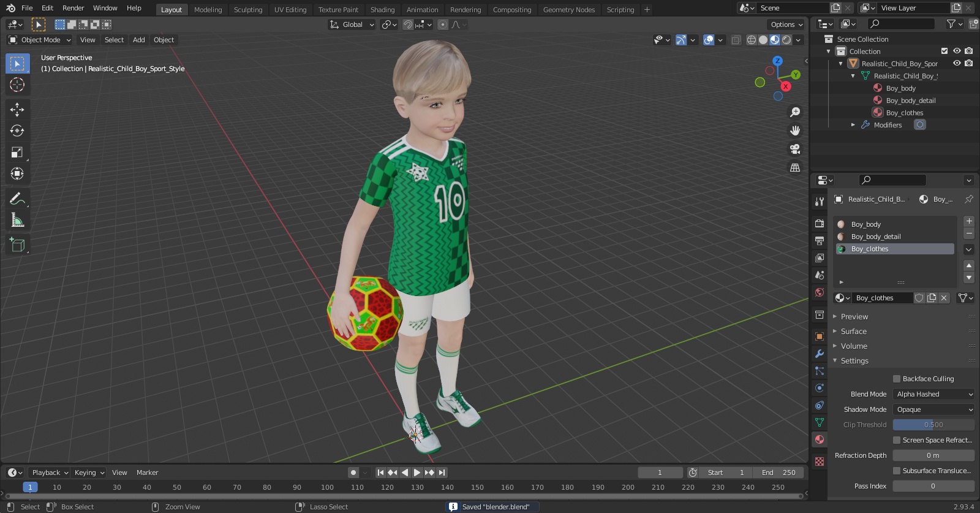
Task: Switch to the Sculpting workspace tab
Action: click(x=248, y=10)
